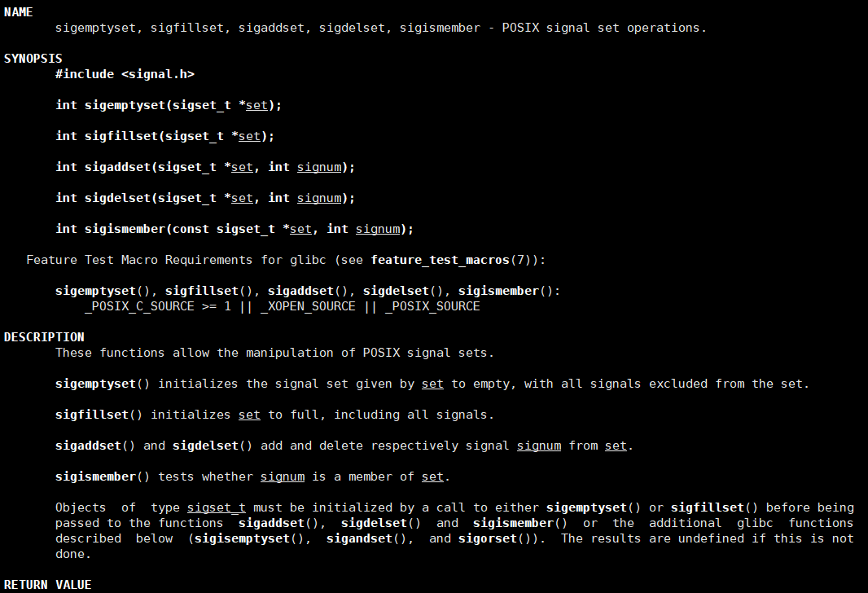Click the underlined signum in the sigismember() tests sentence

(283, 477)
